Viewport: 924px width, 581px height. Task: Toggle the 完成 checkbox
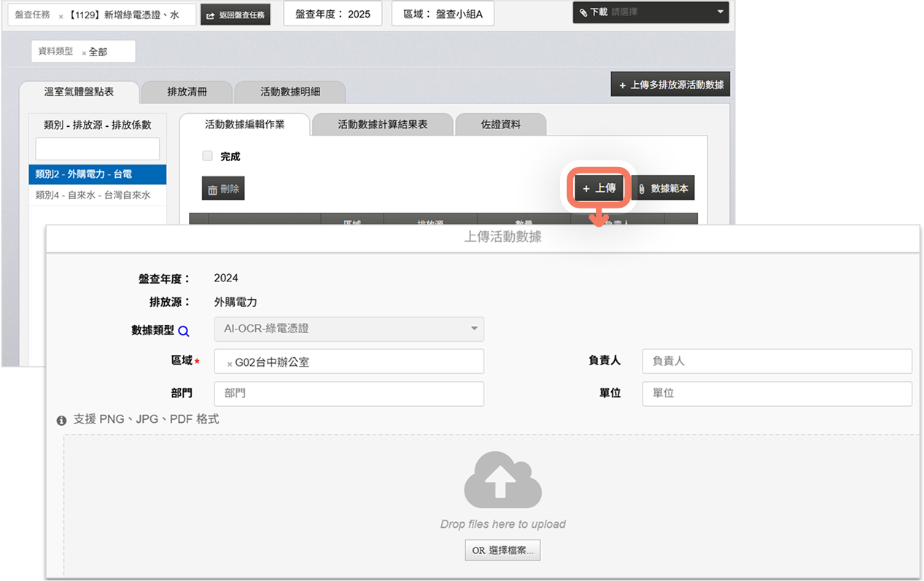208,156
